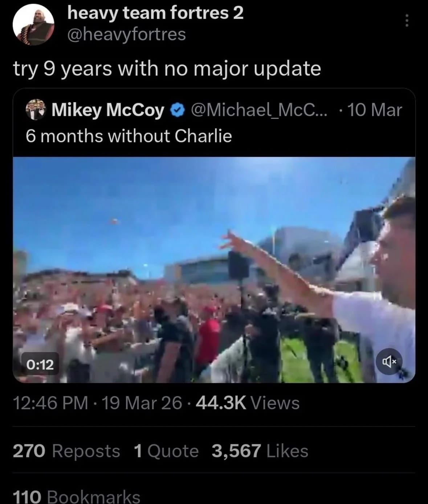Image resolution: width=428 pixels, height=504 pixels.
Task: Click tweet text 'try 9 years with no major update'
Action: tap(167, 69)
